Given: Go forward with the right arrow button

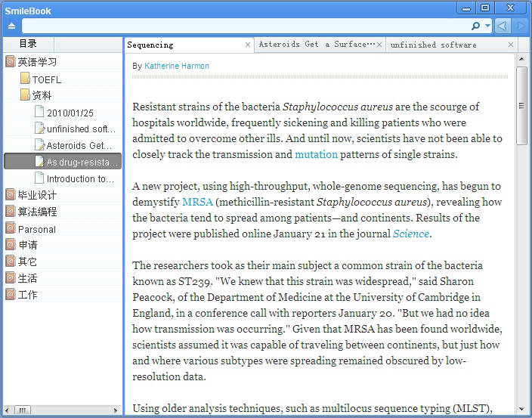Looking at the screenshot, I should tap(521, 26).
